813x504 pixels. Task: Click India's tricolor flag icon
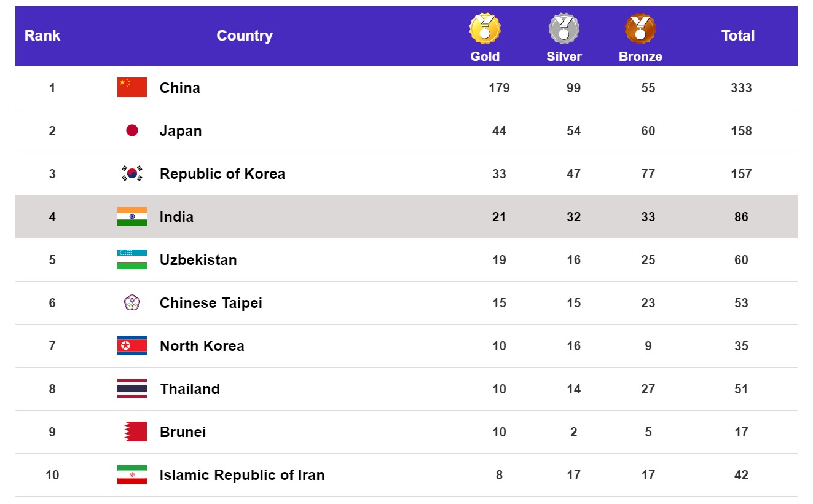point(132,216)
